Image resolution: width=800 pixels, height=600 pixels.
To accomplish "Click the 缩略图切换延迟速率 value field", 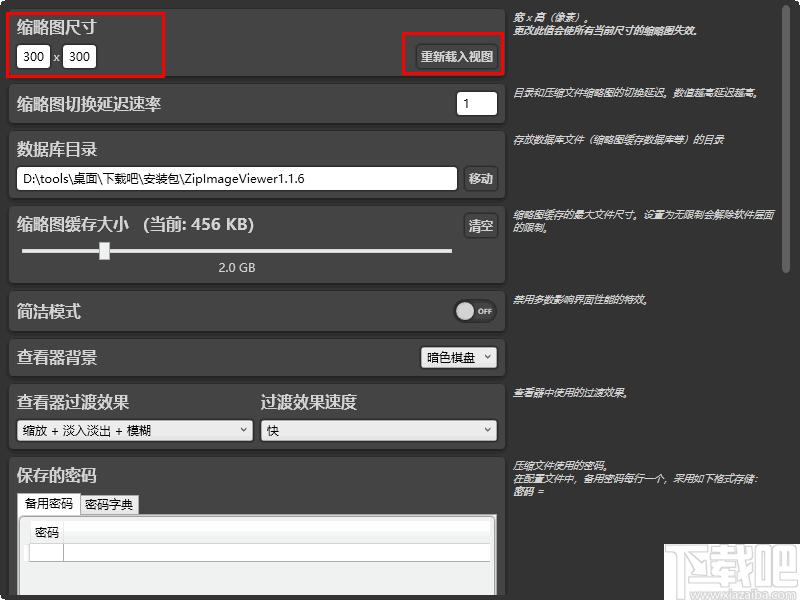I will 477,104.
